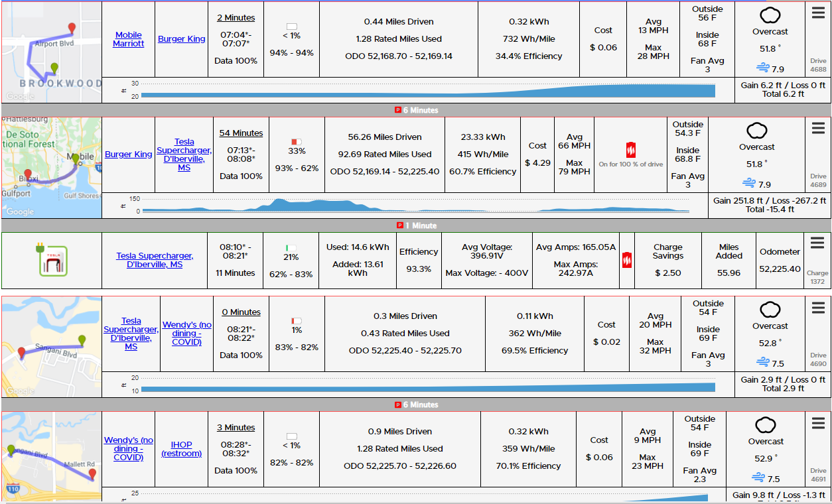
Task: Click the 2 Minutes duration link
Action: point(236,18)
